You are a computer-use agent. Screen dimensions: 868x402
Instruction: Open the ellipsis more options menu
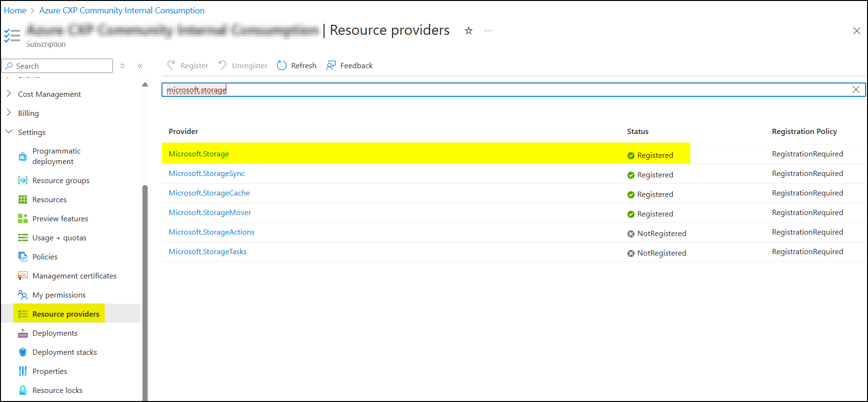tap(488, 31)
